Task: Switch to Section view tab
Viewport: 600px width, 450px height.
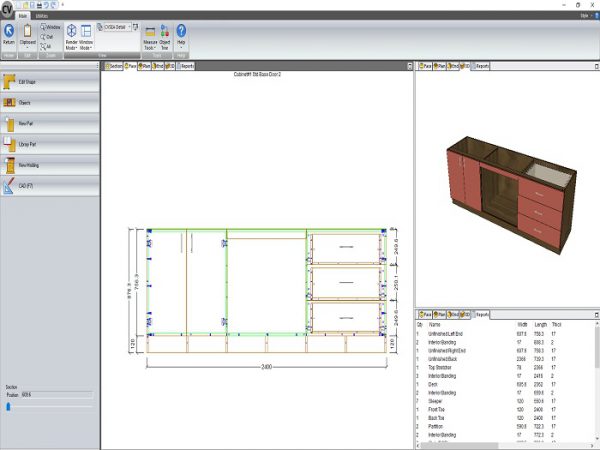Action: pyautogui.click(x=114, y=65)
